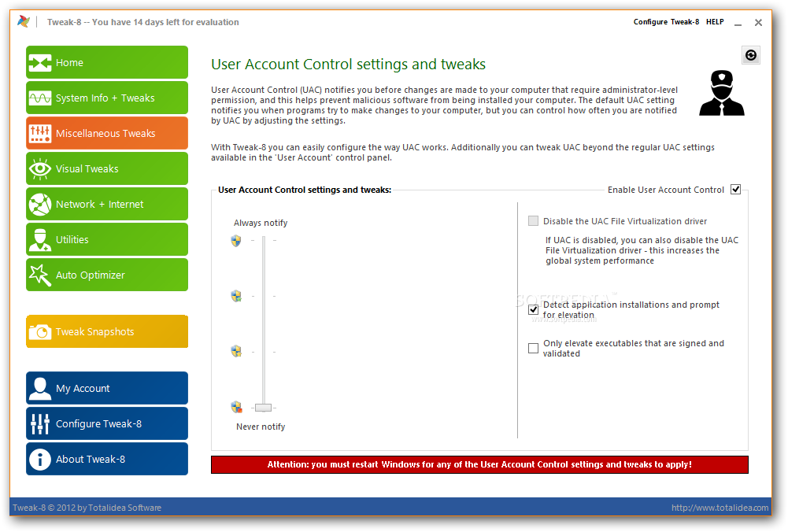Open Configure Tweak-8 in the title bar
The height and width of the screenshot is (532, 788).
[x=666, y=21]
